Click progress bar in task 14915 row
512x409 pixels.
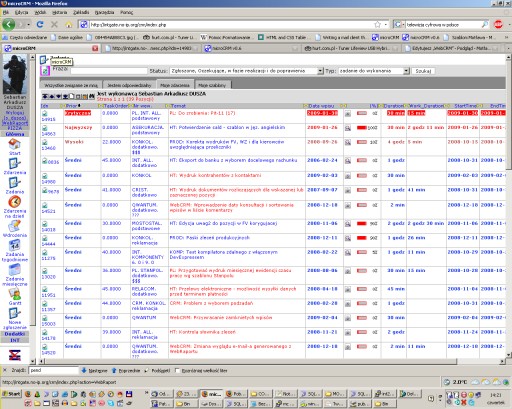362,113
